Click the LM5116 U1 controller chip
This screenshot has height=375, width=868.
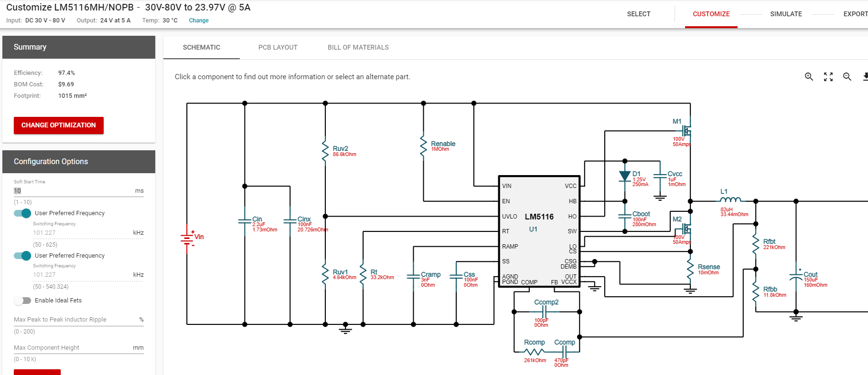[x=539, y=231]
